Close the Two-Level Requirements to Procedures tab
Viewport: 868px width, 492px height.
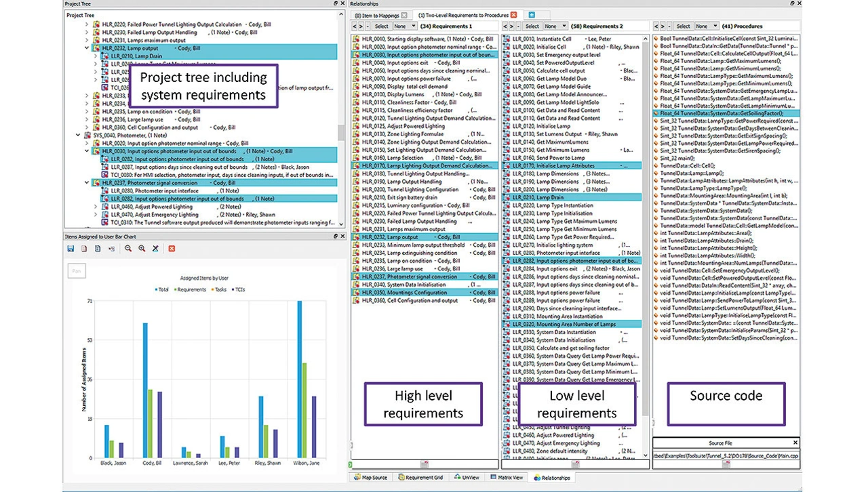point(513,15)
